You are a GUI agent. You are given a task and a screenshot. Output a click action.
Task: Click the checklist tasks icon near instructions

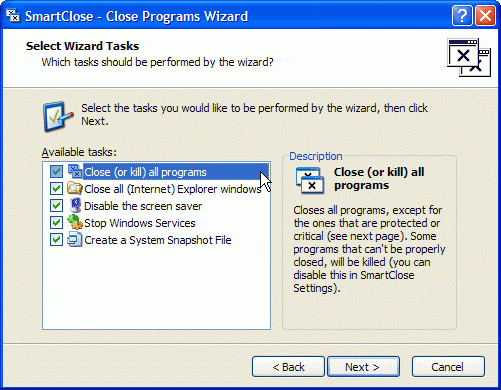(x=58, y=116)
